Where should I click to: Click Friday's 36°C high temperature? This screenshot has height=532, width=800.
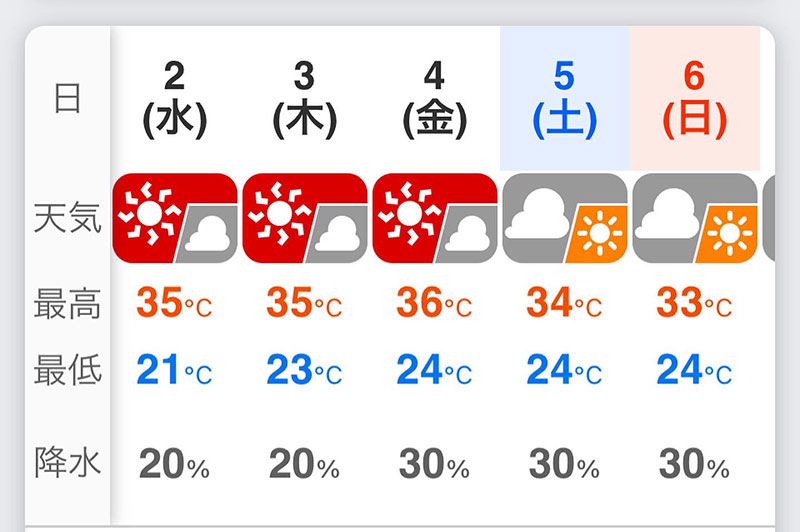434,303
